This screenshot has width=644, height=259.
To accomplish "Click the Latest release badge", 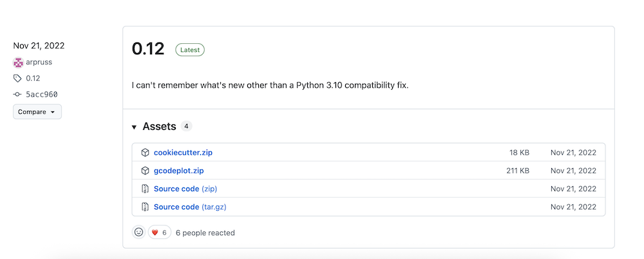I will click(190, 50).
